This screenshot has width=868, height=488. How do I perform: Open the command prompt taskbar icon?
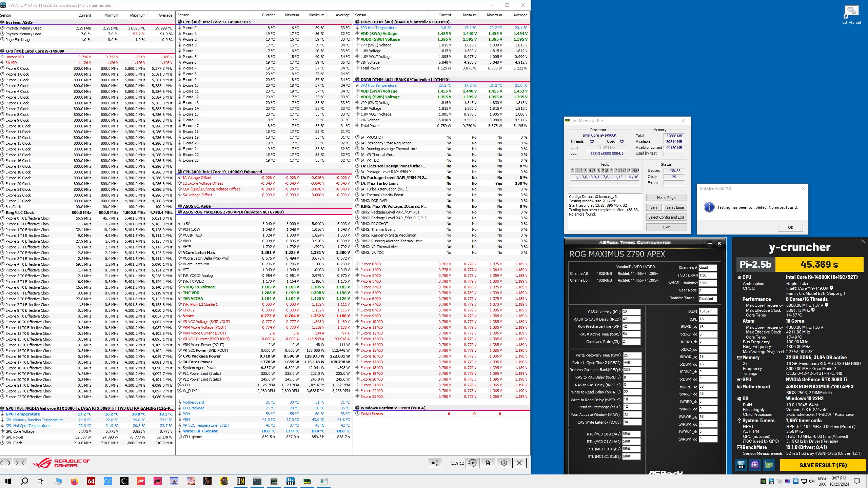[x=257, y=481]
